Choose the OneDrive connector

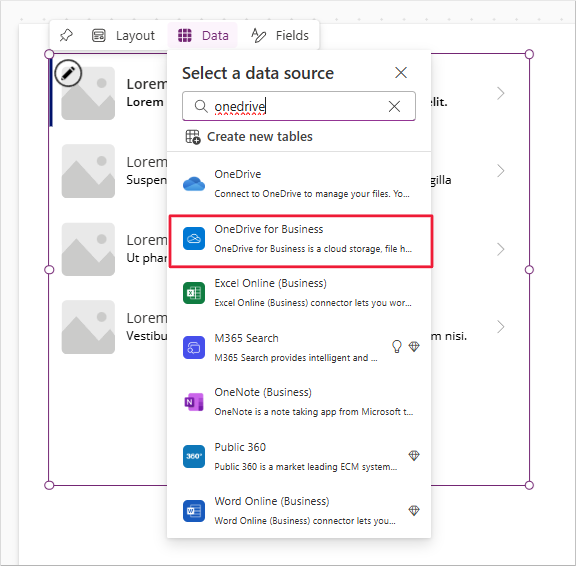point(299,183)
